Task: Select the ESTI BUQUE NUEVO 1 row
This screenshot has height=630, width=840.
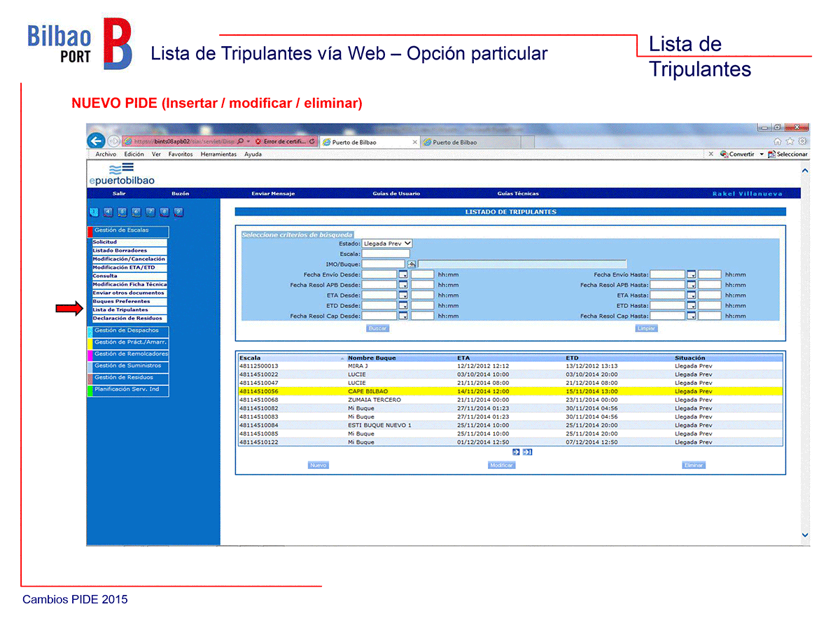Action: click(510, 426)
